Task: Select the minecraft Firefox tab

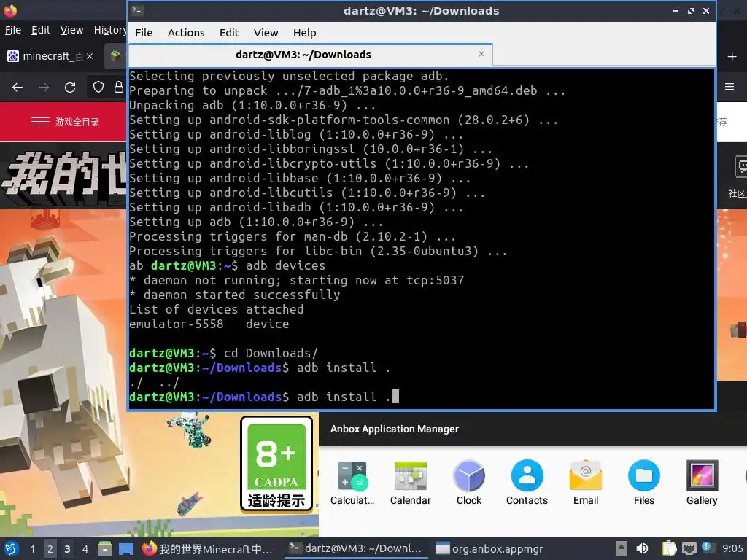Action: click(50, 56)
